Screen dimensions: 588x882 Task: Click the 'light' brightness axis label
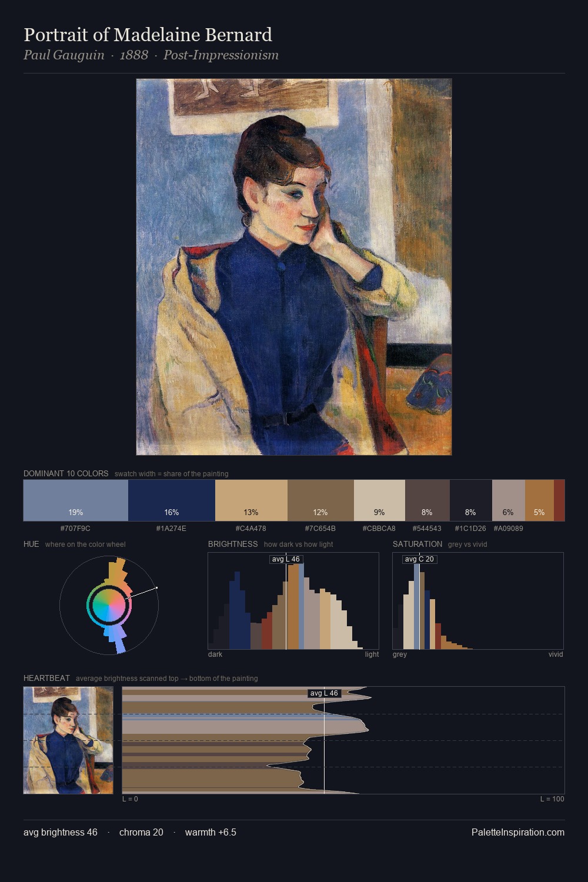pos(372,654)
